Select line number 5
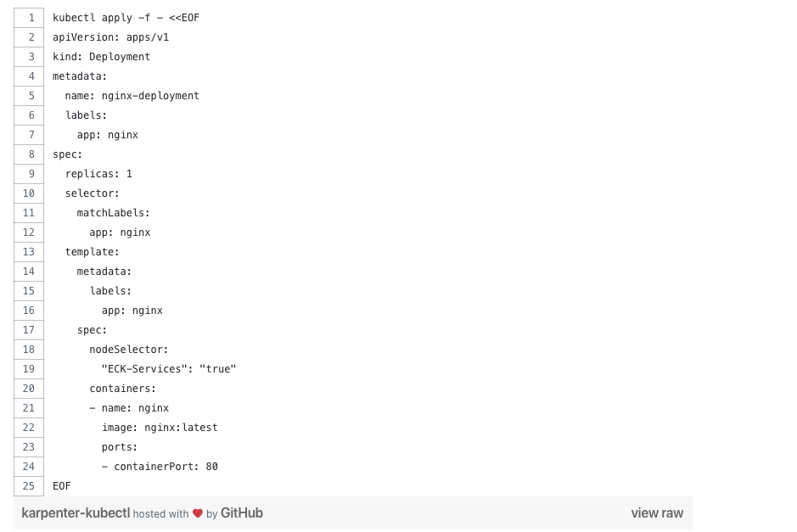The image size is (797, 532). click(x=29, y=96)
